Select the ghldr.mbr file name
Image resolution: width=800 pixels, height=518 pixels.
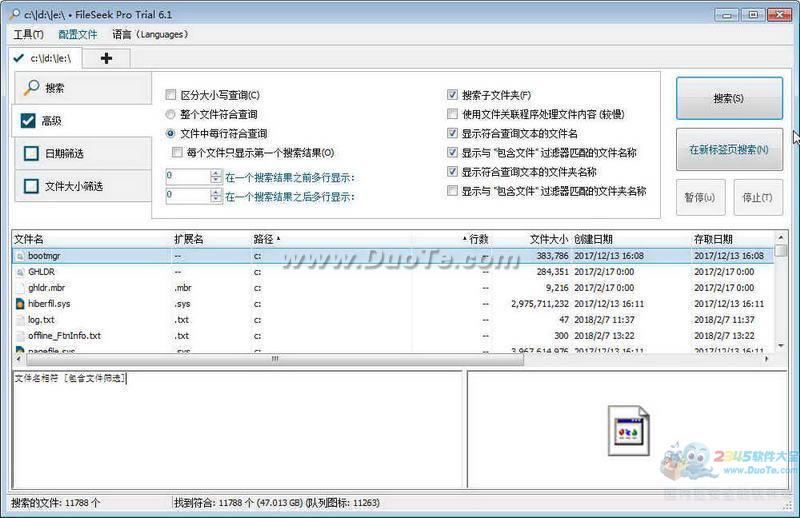(x=46, y=288)
